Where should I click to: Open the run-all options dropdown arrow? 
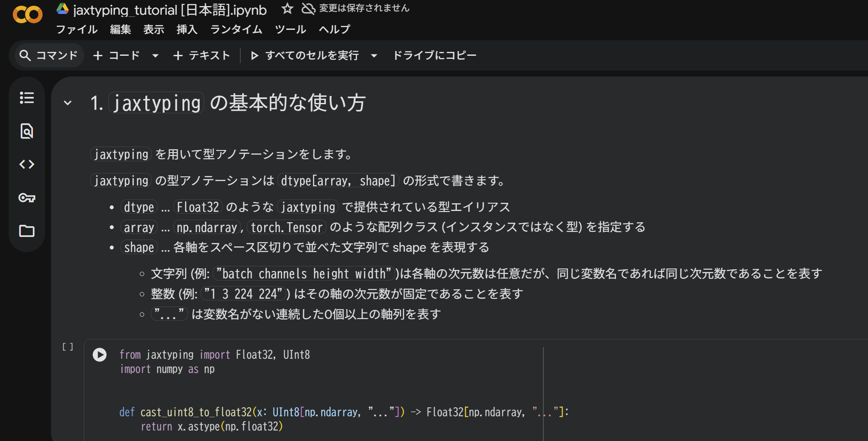374,55
